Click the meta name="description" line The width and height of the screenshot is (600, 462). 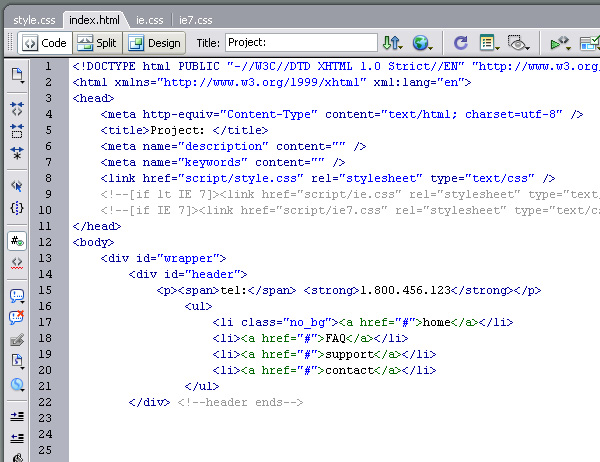pyautogui.click(x=233, y=147)
